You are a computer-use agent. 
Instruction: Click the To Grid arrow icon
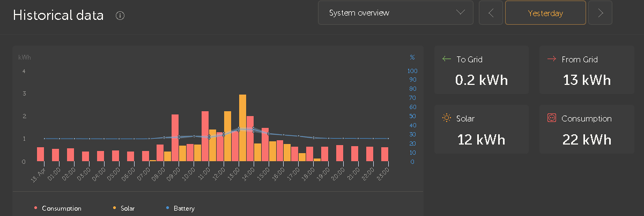[x=447, y=60]
